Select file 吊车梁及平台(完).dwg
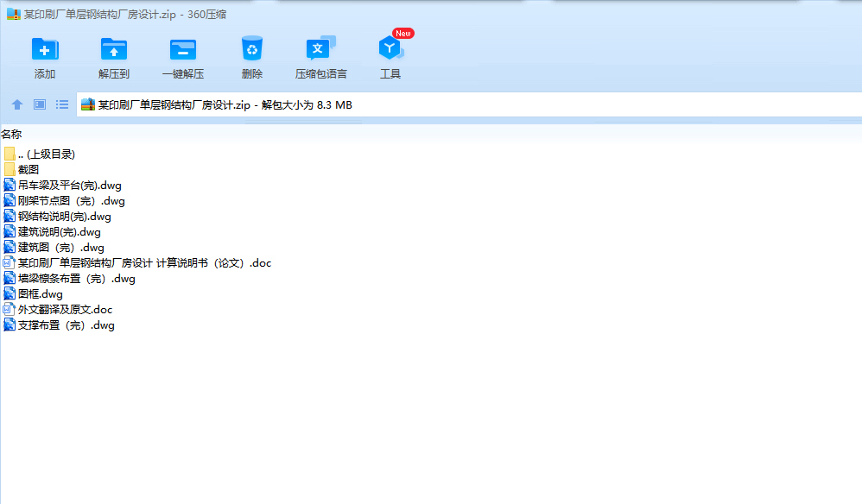The image size is (862, 504). 62,185
